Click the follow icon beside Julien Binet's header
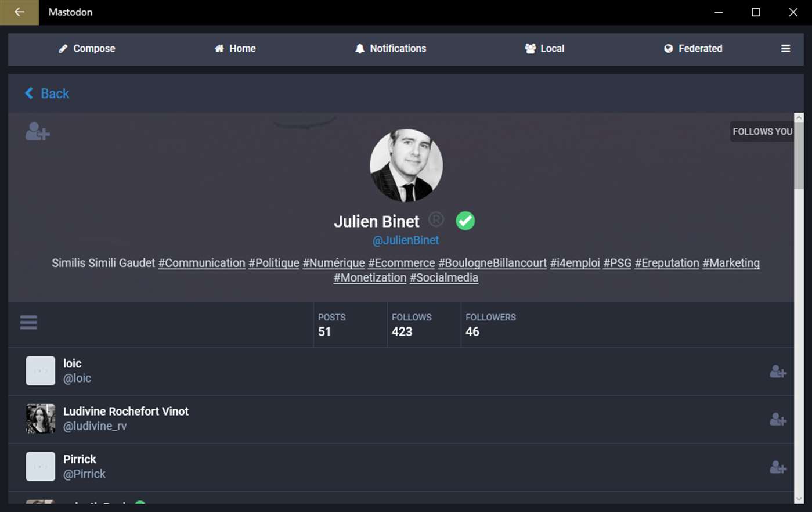Screen dimensions: 812x512 pos(38,132)
